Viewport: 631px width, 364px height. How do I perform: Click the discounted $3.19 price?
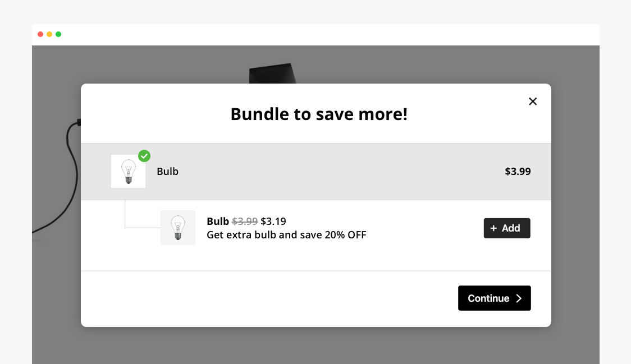pos(273,221)
